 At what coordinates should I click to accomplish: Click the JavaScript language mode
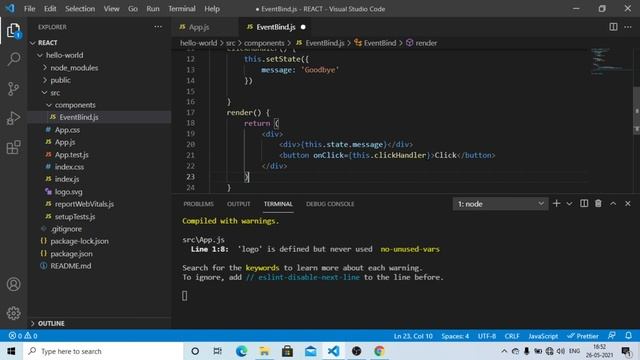(x=543, y=336)
